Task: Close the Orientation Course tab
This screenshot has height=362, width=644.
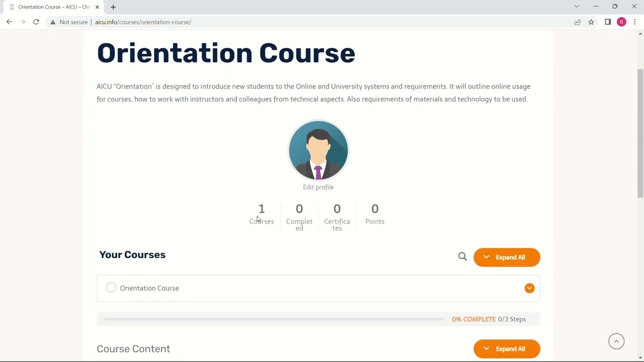Action: [x=97, y=7]
